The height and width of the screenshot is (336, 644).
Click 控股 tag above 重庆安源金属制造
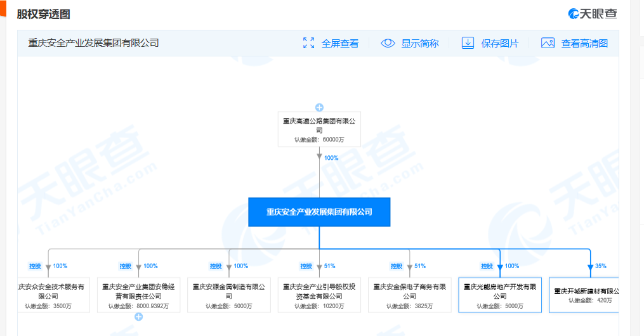tap(216, 266)
